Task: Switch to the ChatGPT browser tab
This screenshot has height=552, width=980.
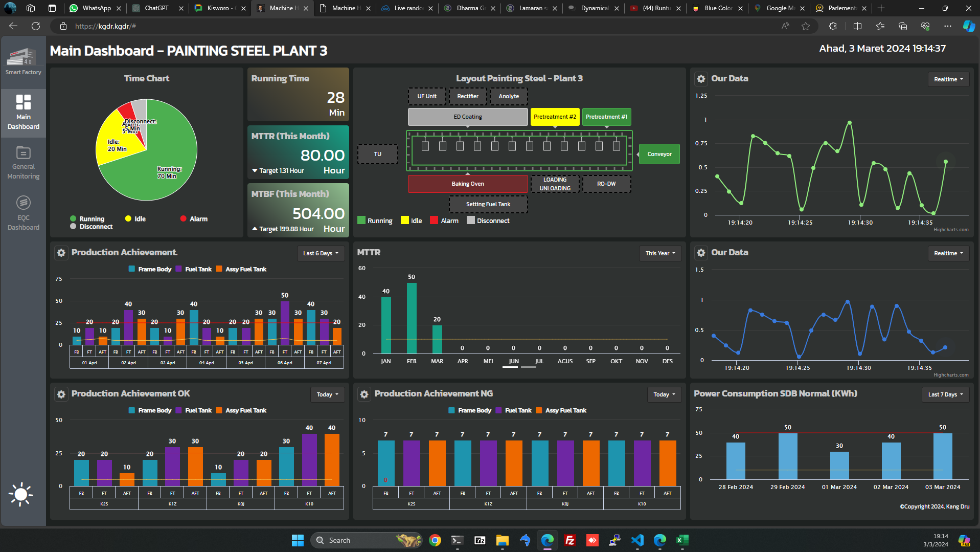Action: (x=156, y=8)
